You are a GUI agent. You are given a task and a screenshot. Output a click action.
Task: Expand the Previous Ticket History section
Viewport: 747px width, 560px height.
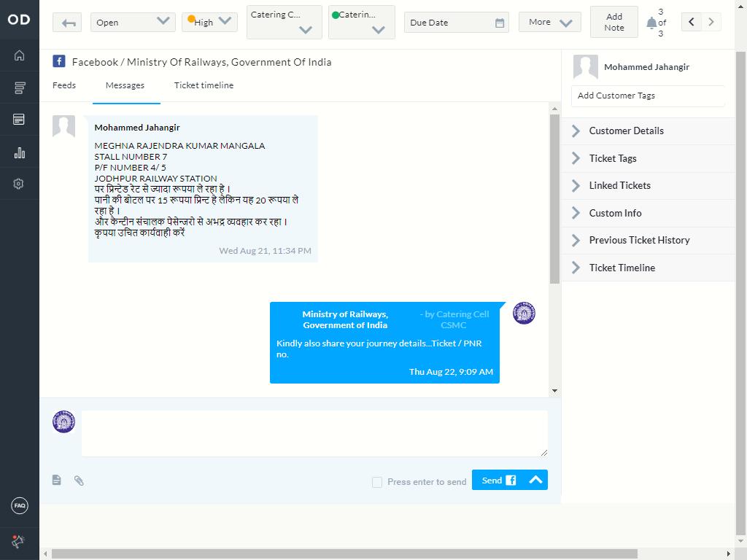click(649, 241)
